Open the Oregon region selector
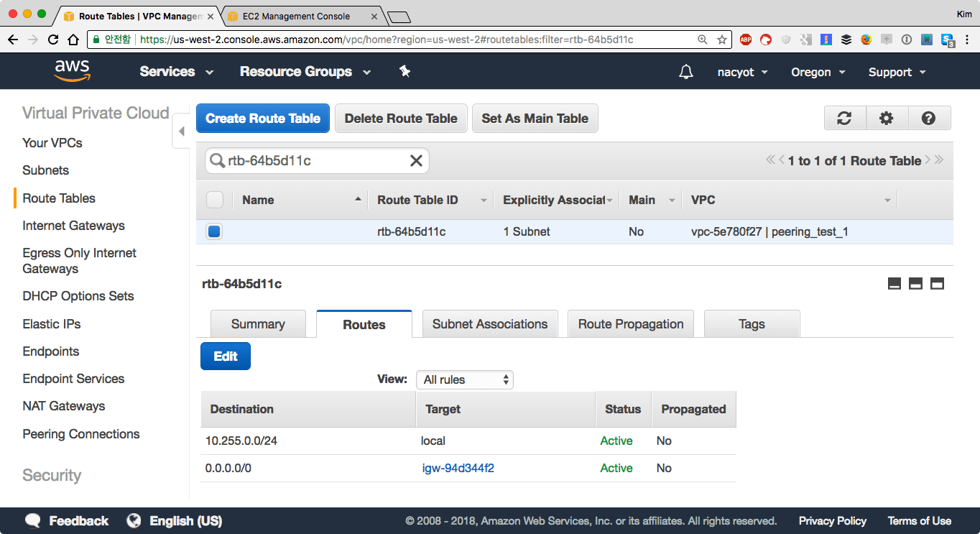 818,72
